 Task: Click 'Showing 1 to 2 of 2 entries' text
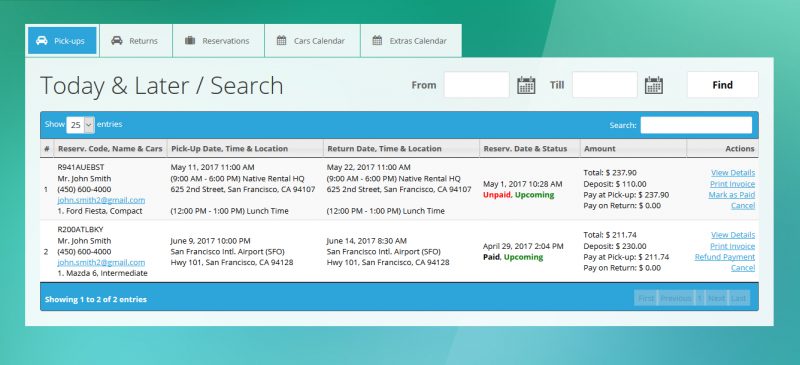tap(96, 300)
